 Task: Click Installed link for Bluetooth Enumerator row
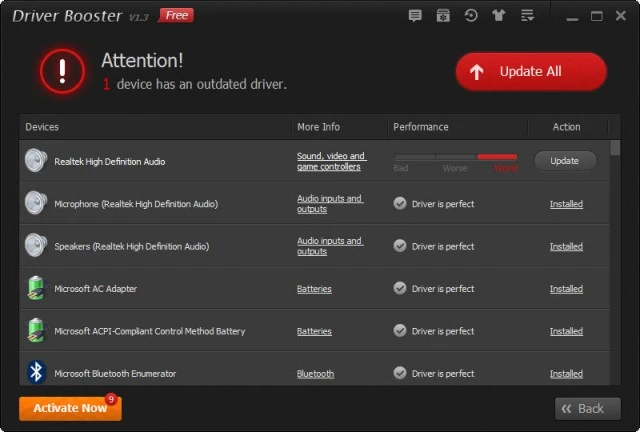566,374
